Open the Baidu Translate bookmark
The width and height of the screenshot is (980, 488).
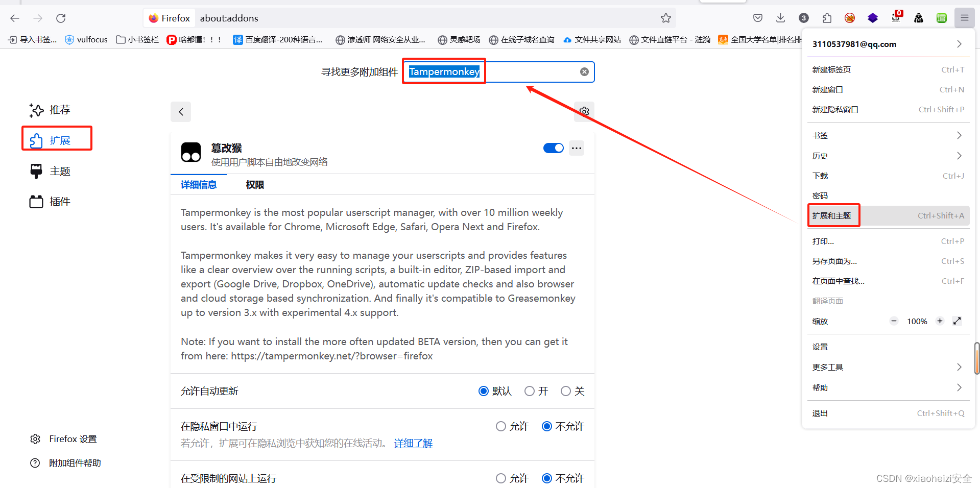pos(277,39)
